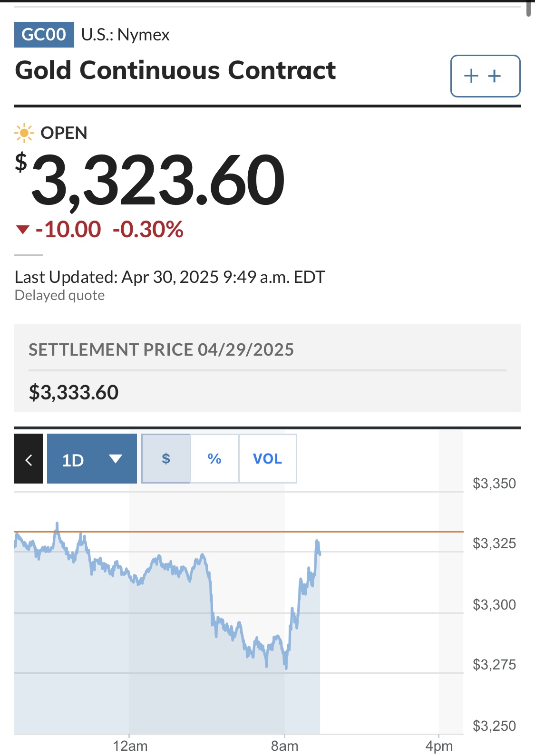Viewport: 535px width, 756px height.
Task: Select the 8am marker on time axis
Action: pos(284,746)
